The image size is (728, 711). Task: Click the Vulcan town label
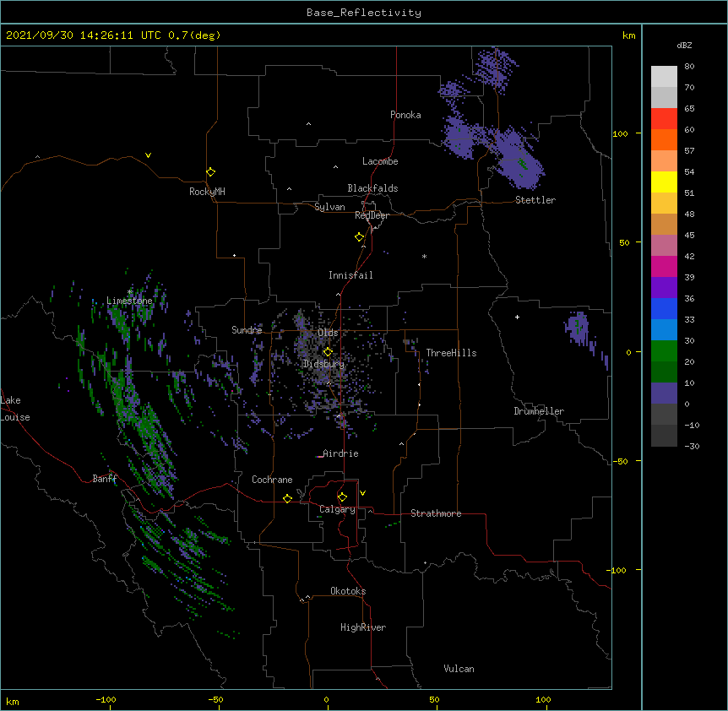459,669
